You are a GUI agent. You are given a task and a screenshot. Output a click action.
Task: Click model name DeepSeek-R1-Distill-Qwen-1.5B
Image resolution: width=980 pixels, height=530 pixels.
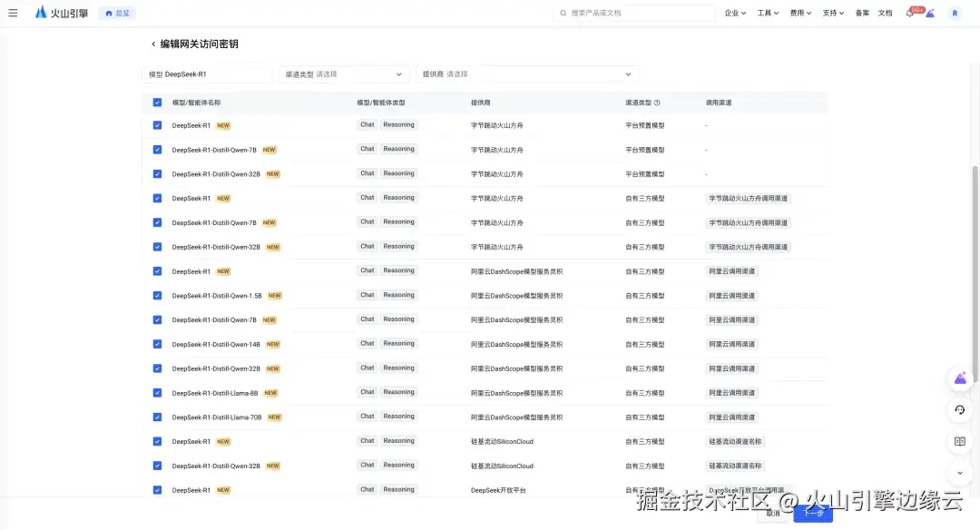point(217,296)
